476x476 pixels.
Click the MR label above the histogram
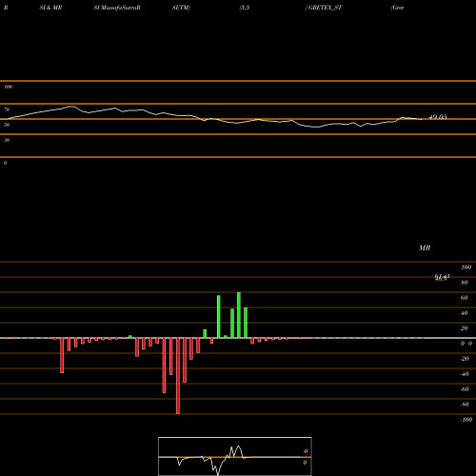[x=425, y=248]
